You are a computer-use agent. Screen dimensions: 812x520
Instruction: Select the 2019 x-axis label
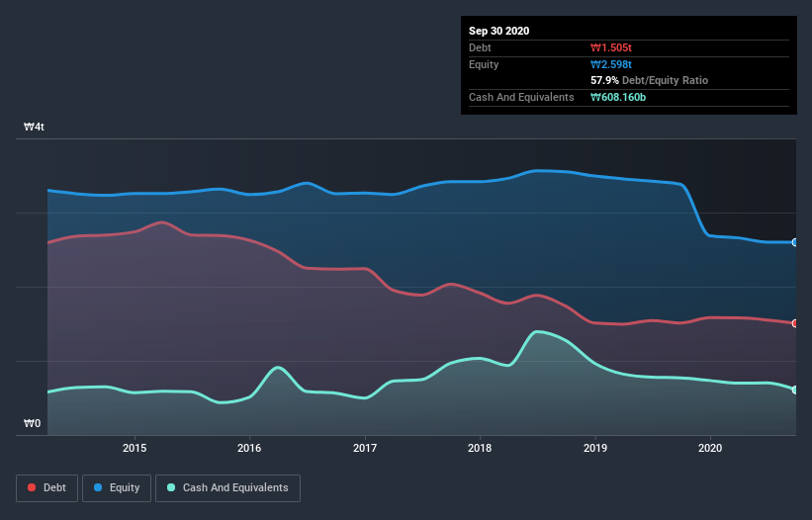(595, 448)
